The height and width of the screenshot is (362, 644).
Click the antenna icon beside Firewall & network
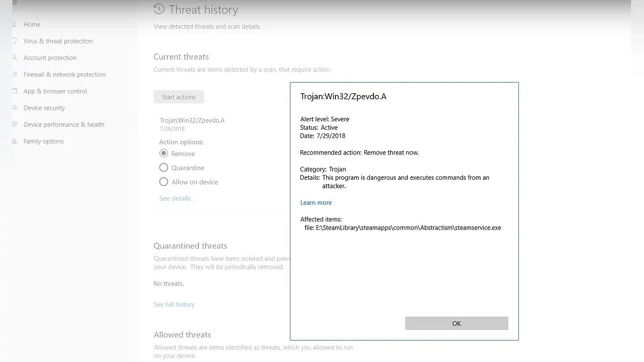coord(14,75)
